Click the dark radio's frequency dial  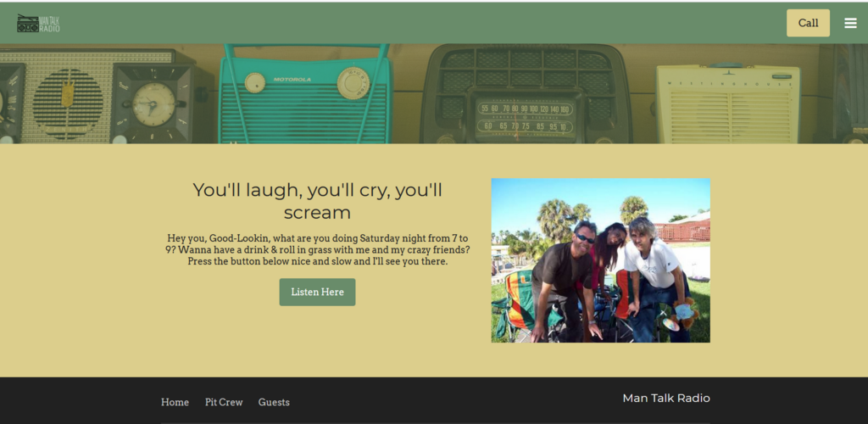pos(522,119)
